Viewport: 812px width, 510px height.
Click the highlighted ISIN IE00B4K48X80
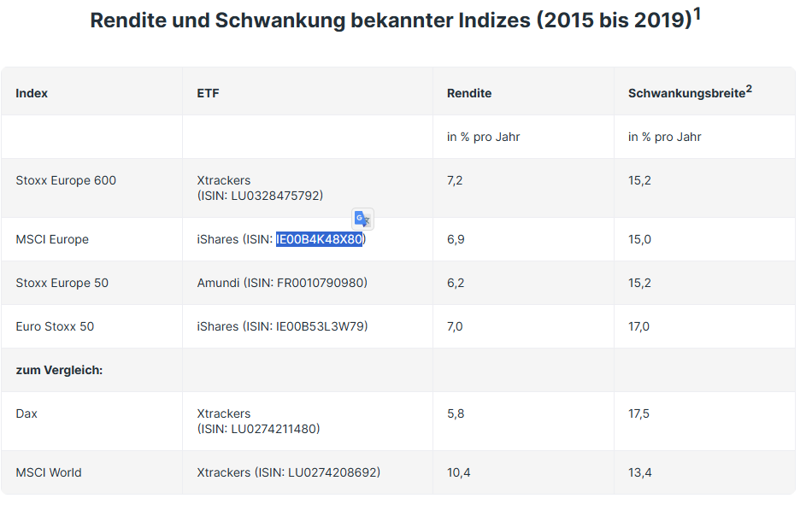319,239
